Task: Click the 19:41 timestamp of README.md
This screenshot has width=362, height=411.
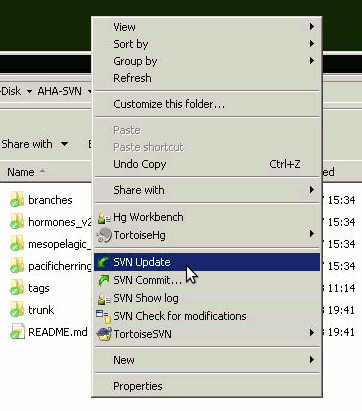Action: pos(341,332)
